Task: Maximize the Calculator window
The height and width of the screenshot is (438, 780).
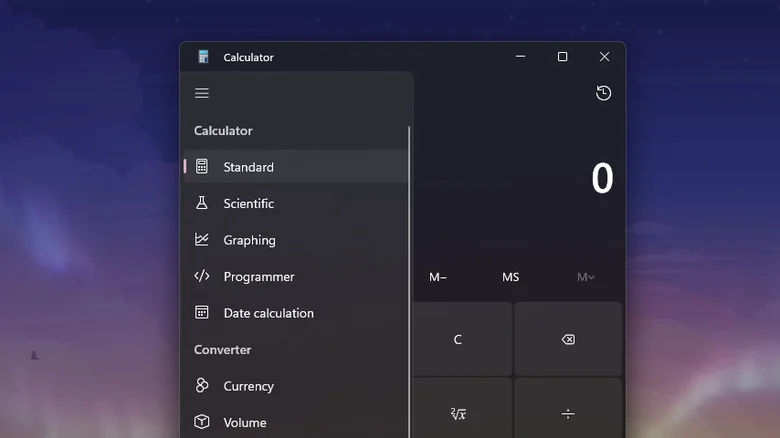Action: click(562, 57)
